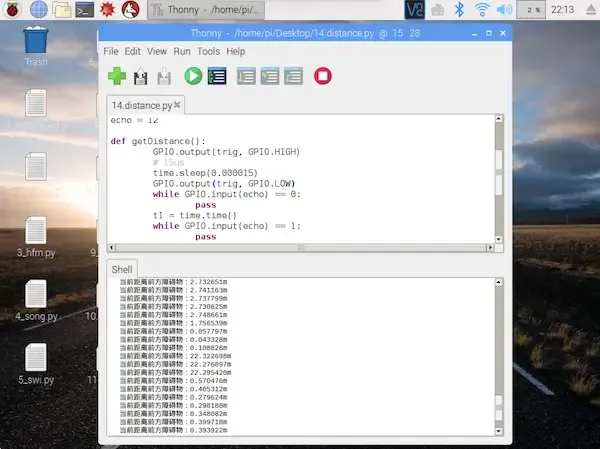Screen dimensions: 600x449
Task: Open the Bluetooth tray menu
Action: [x=459, y=10]
